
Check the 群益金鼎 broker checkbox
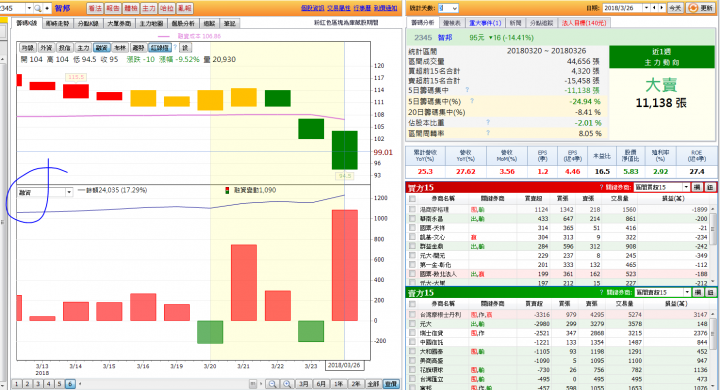coord(412,246)
